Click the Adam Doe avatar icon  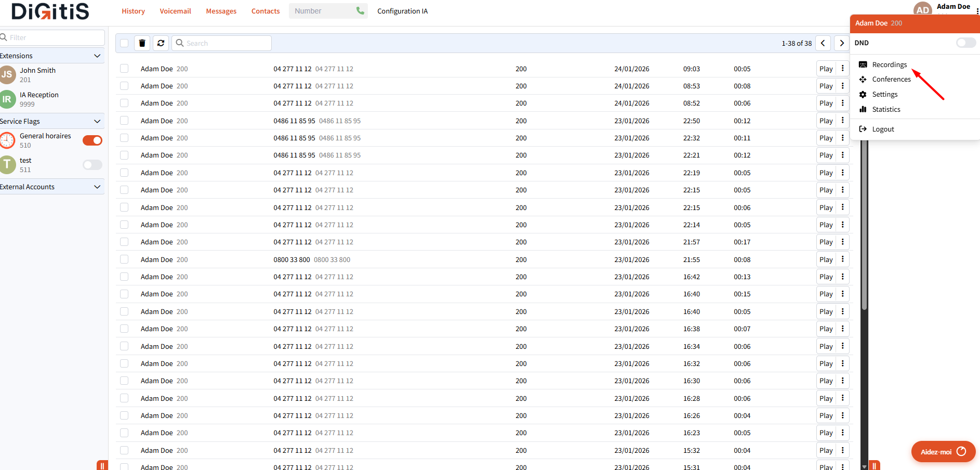point(922,10)
